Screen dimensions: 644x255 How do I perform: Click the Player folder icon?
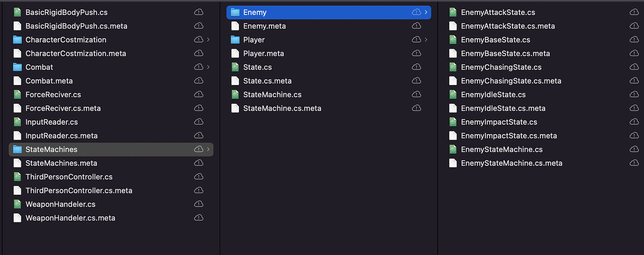[x=235, y=40]
